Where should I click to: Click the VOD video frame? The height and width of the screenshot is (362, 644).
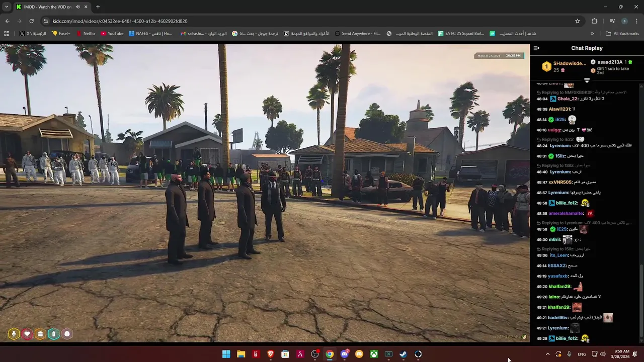[x=265, y=194]
